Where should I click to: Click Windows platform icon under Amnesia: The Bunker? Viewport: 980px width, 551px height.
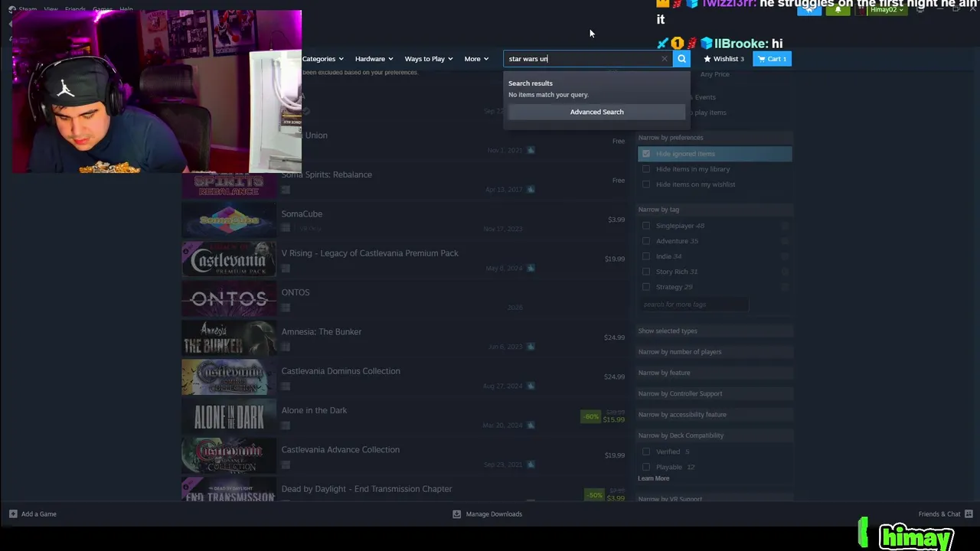pos(286,347)
